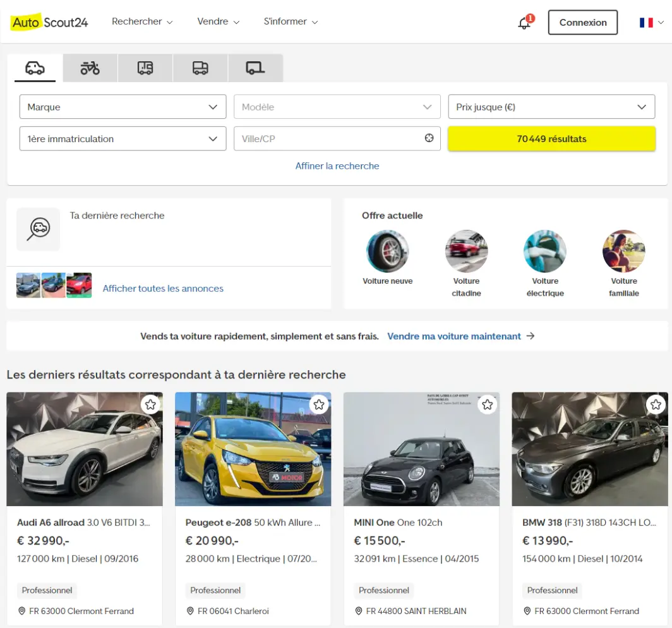The width and height of the screenshot is (672, 628).
Task: Open the yellow Peugeot e-208 photo
Action: [253, 449]
